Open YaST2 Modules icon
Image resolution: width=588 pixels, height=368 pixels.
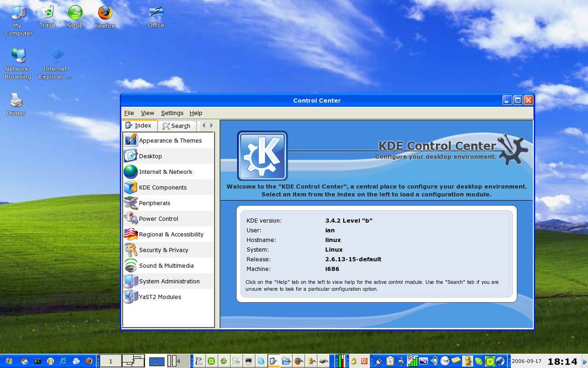pyautogui.click(x=130, y=297)
